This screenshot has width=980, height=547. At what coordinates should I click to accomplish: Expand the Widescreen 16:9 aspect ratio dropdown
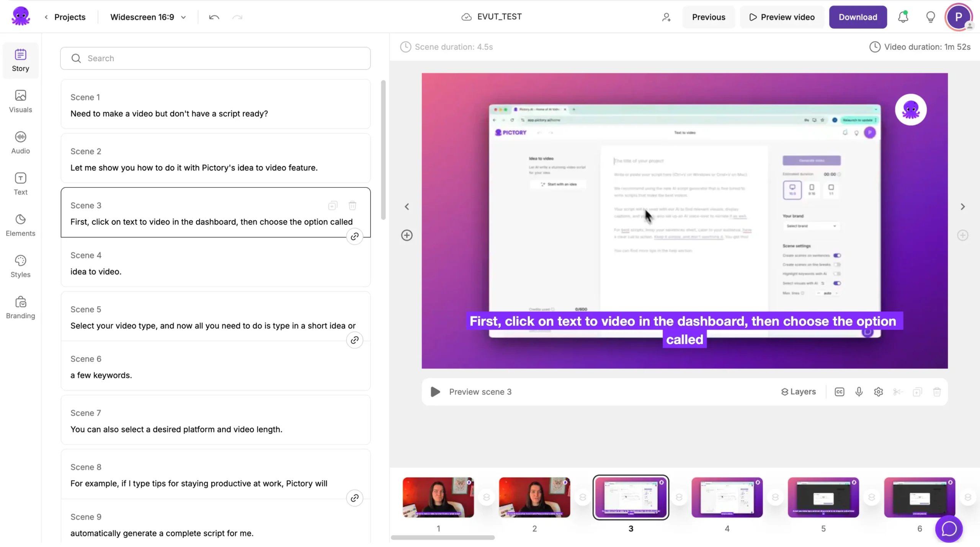[x=184, y=17]
